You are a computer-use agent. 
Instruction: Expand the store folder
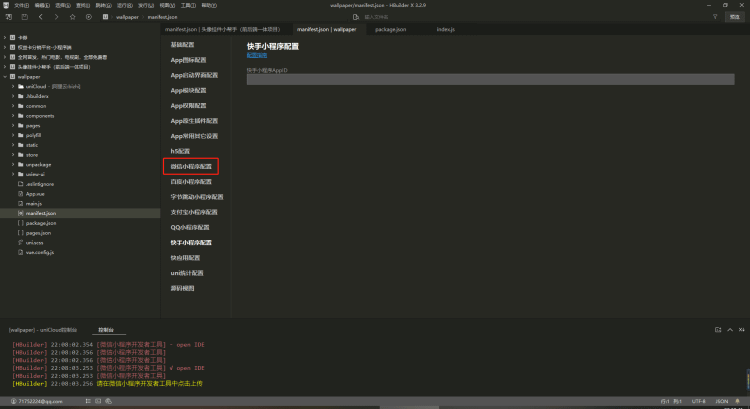tap(13, 155)
